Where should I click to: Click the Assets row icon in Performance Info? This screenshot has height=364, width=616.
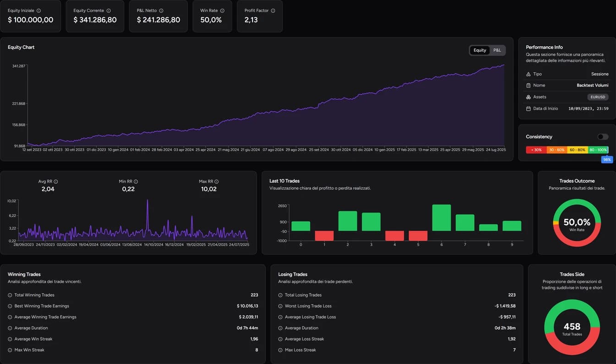(x=528, y=97)
